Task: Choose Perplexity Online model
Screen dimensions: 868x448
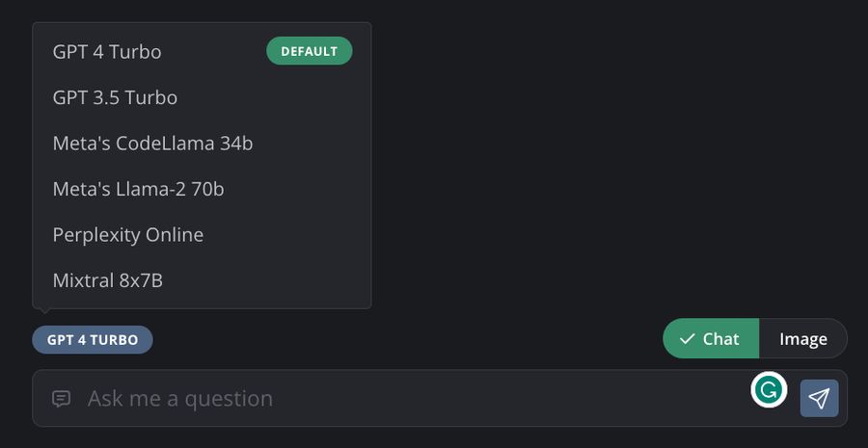Action: (202, 234)
